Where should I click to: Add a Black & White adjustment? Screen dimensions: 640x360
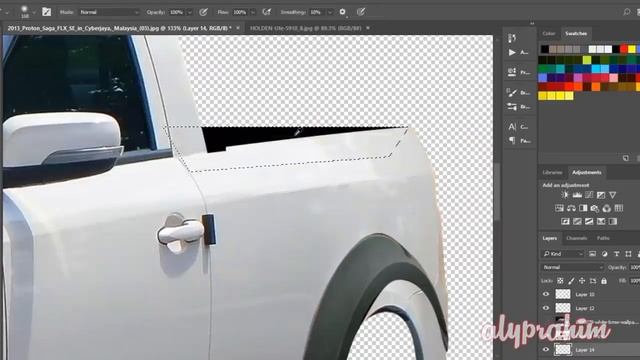pos(583,208)
